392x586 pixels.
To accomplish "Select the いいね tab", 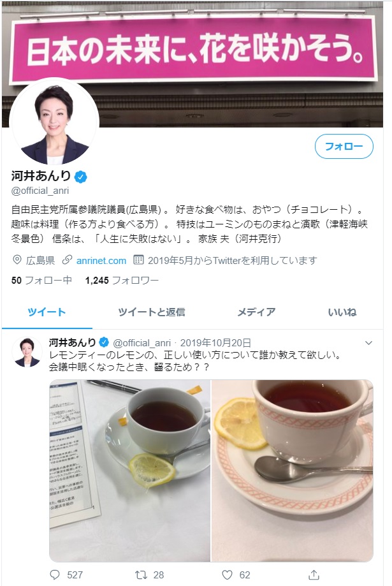I will [342, 312].
